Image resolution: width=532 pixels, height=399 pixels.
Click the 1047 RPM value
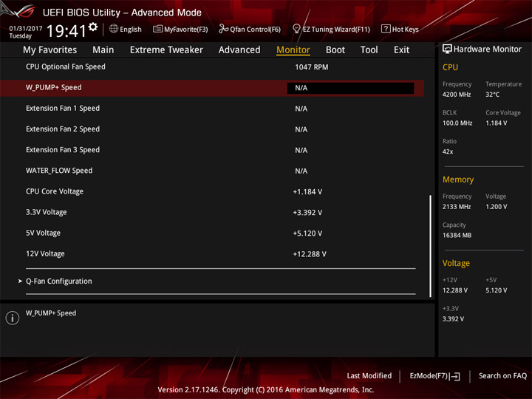pyautogui.click(x=312, y=67)
